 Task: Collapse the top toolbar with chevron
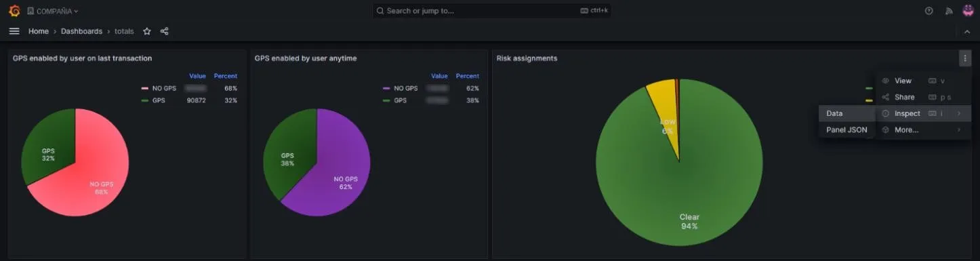(x=967, y=31)
